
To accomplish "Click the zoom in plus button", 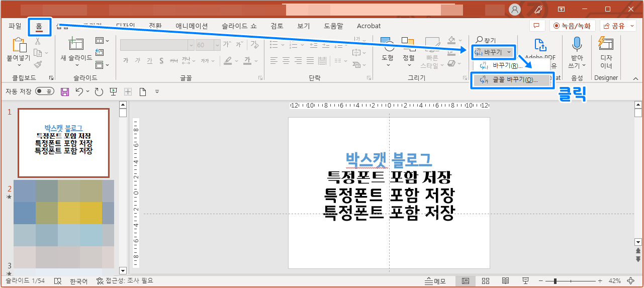I will point(599,281).
